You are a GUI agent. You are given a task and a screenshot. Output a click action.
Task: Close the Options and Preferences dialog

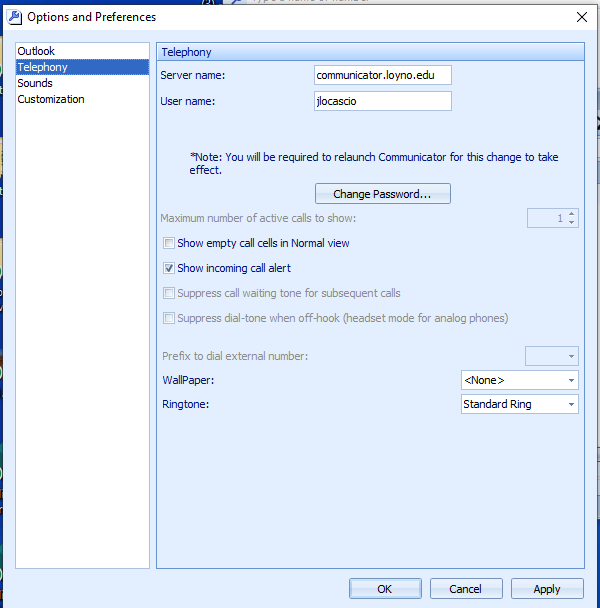point(582,16)
